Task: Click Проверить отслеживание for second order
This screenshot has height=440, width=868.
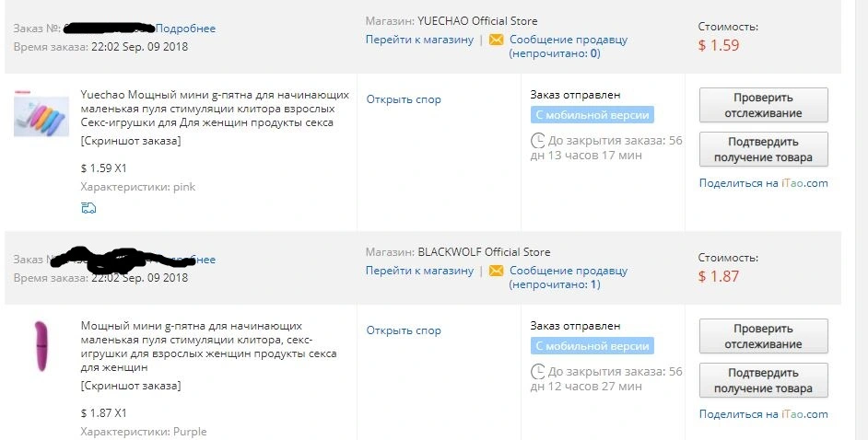Action: tap(763, 336)
